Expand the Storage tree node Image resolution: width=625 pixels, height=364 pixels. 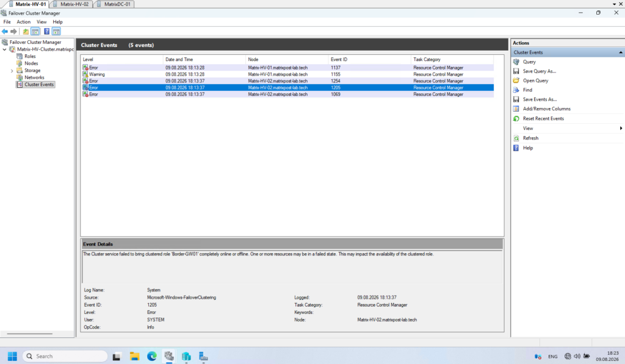point(12,71)
